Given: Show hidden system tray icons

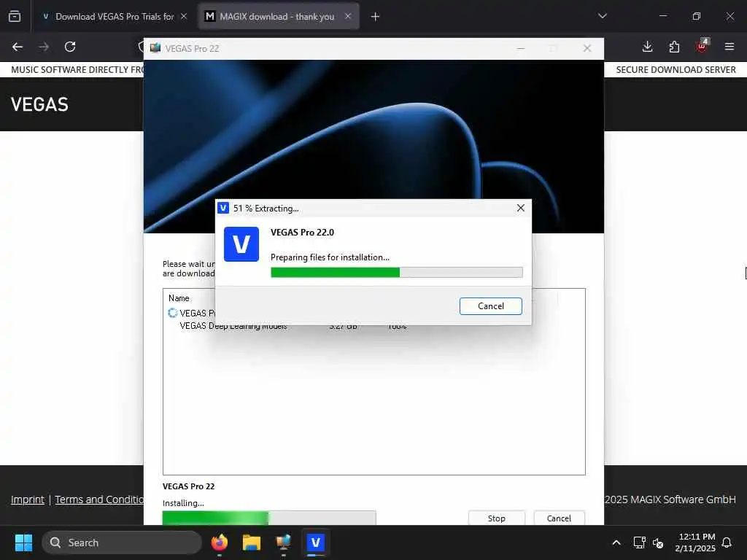Looking at the screenshot, I should (616, 542).
